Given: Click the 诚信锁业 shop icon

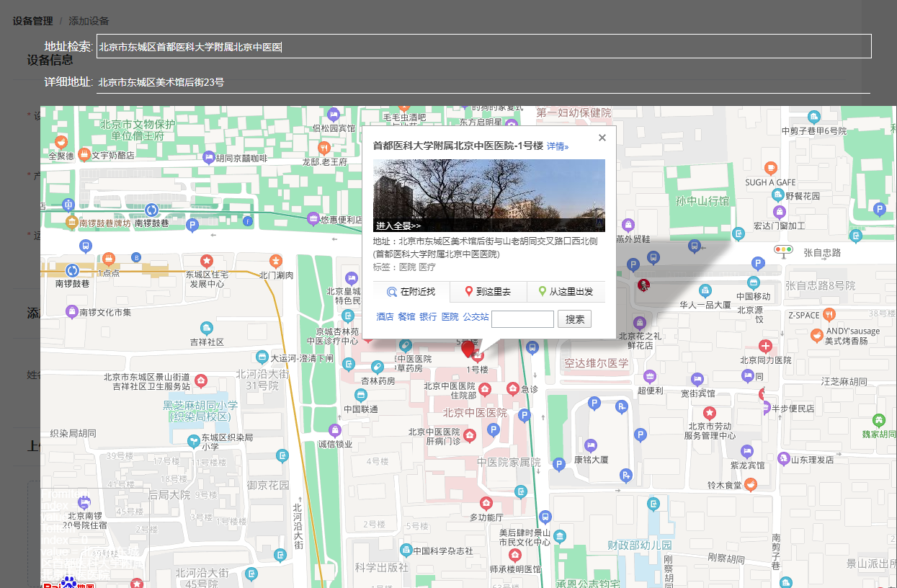Looking at the screenshot, I should pyautogui.click(x=334, y=430).
